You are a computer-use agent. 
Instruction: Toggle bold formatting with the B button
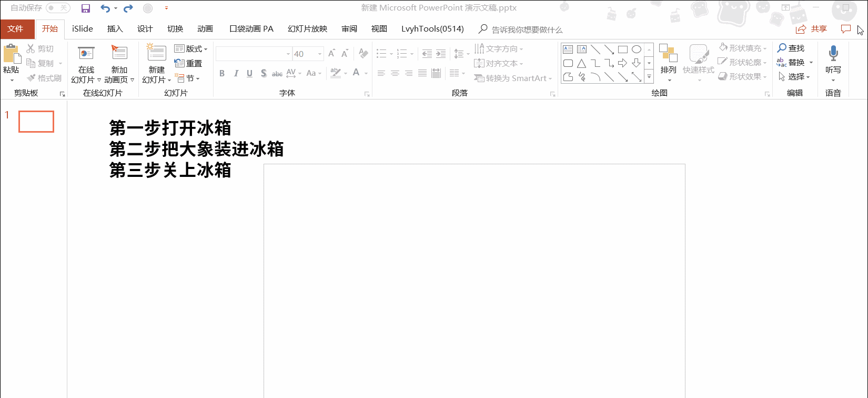click(222, 73)
